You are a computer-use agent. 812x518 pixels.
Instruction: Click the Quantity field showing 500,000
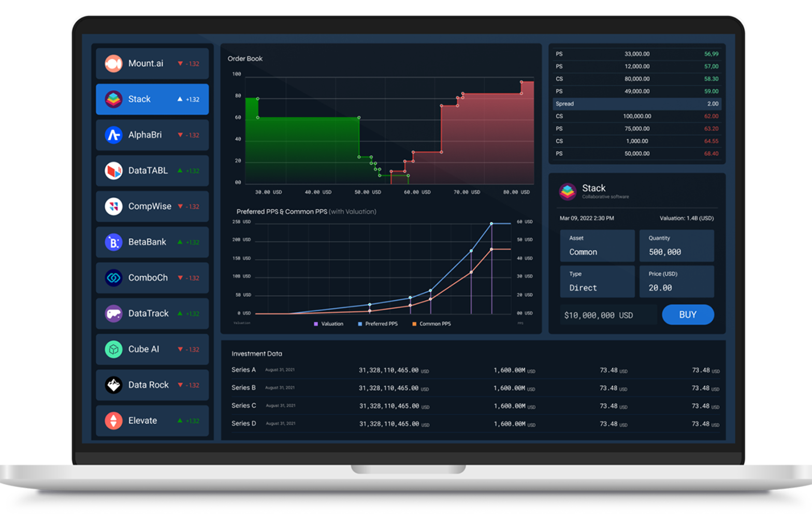coord(676,246)
